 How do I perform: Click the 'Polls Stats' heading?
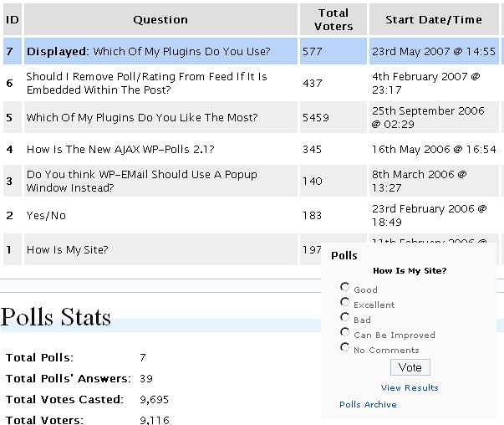56,318
